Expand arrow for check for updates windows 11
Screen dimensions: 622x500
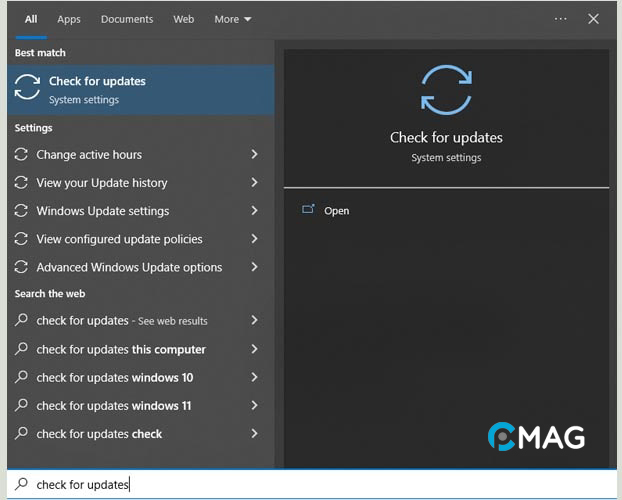pos(254,406)
